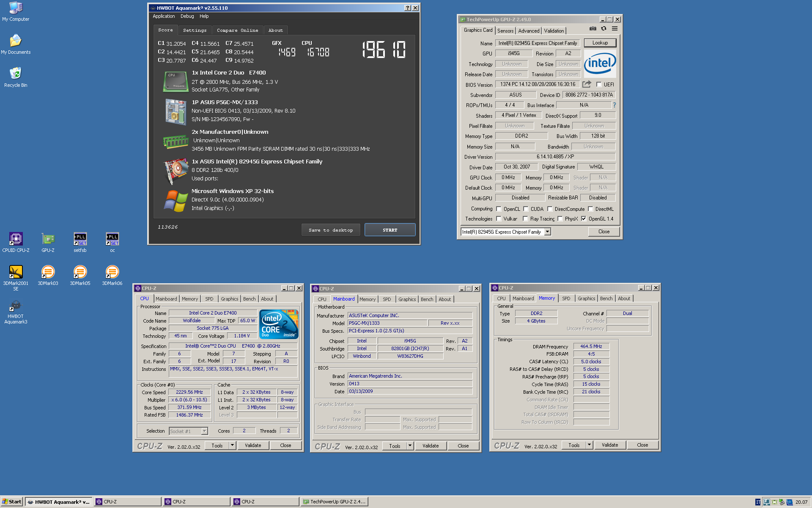The width and height of the screenshot is (812, 508).
Task: Click the language indicator in system tray
Action: coord(758,502)
